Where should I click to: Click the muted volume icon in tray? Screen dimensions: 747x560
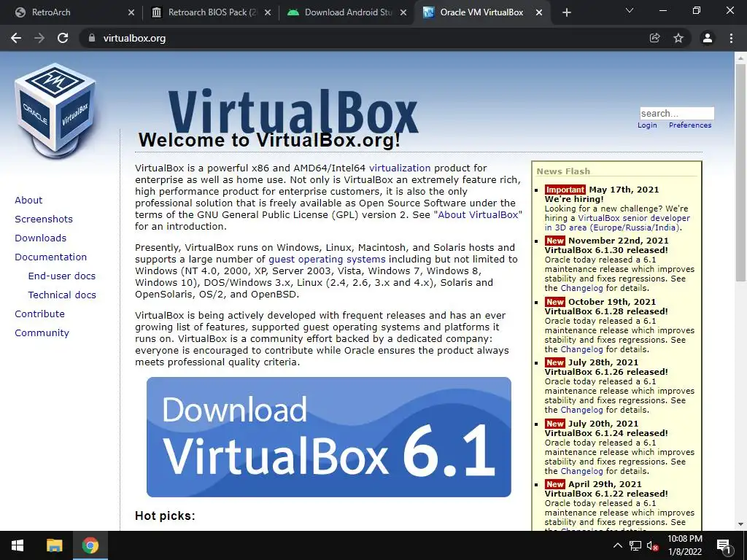click(652, 545)
